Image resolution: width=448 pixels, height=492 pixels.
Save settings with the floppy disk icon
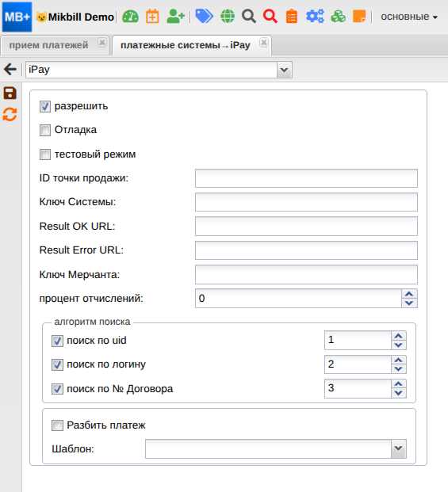pyautogui.click(x=10, y=93)
